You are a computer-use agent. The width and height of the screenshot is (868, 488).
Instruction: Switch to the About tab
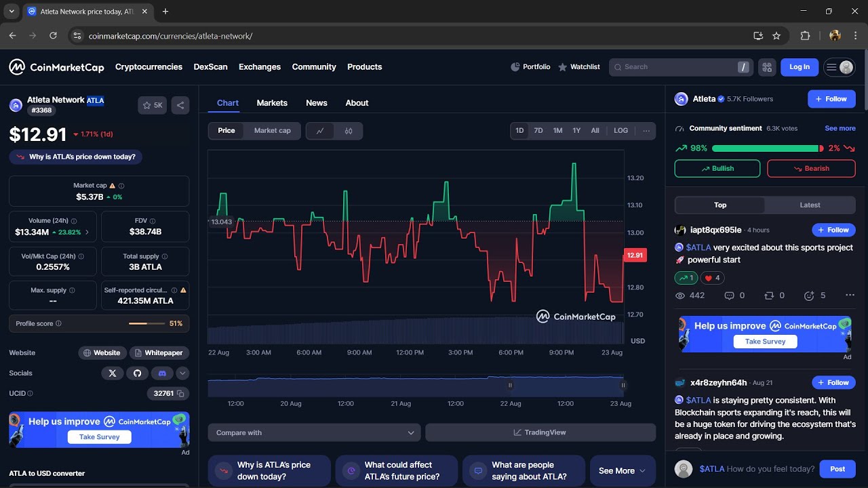click(357, 103)
